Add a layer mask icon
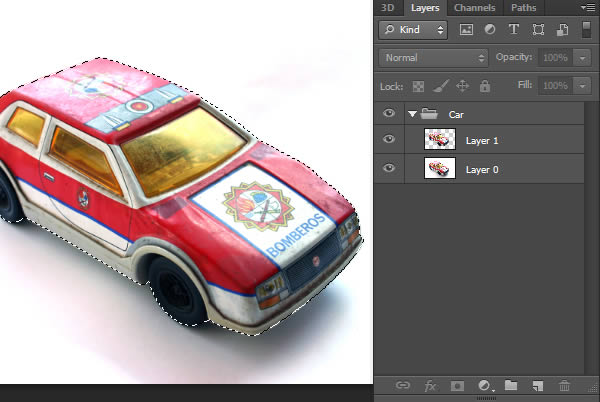Viewport: 600px width, 402px height. tap(457, 386)
